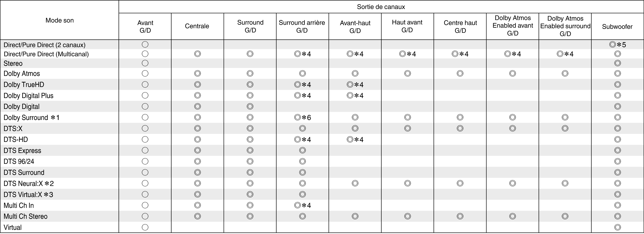Click the Surround circle in DTS Express row

click(x=250, y=150)
